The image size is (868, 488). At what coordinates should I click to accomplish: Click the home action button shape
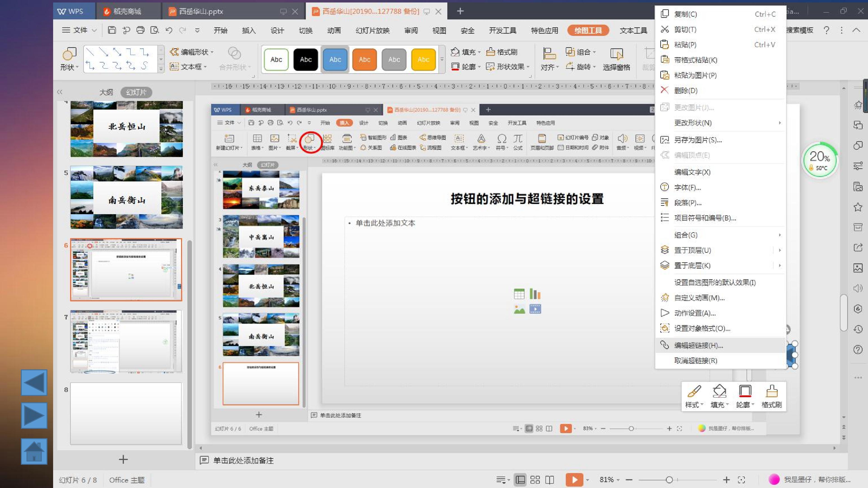(34, 451)
